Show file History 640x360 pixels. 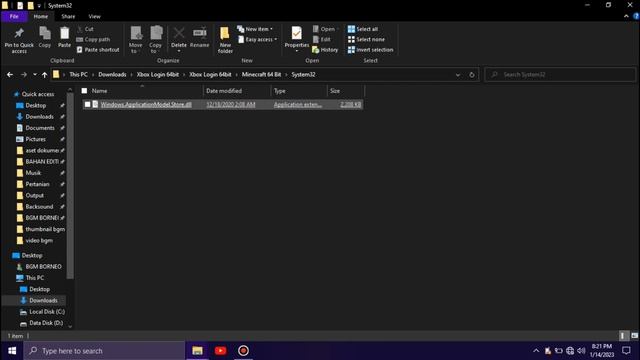point(325,50)
